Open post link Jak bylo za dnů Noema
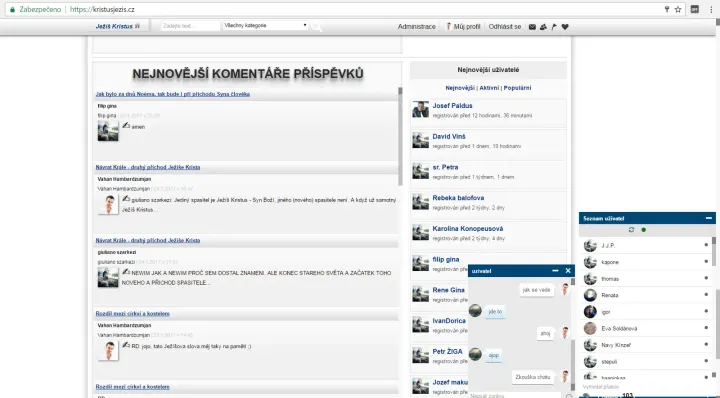The height and width of the screenshot is (398, 720). (x=173, y=94)
